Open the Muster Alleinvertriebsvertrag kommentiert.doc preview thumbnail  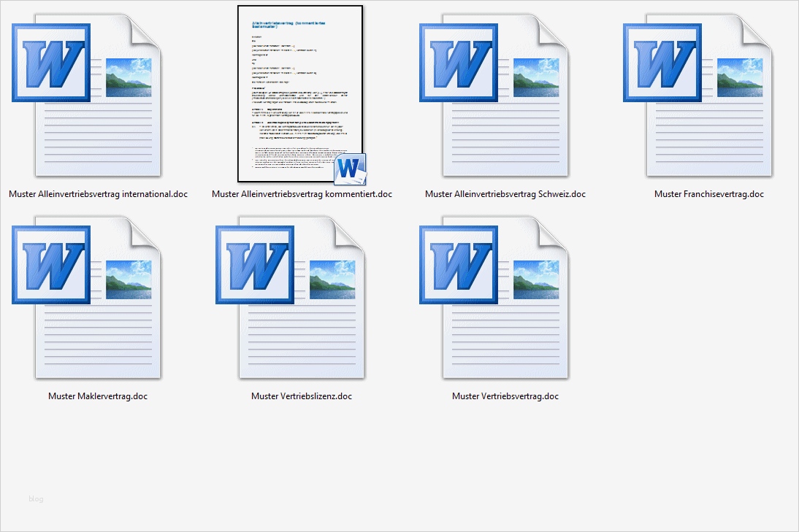coord(300,93)
